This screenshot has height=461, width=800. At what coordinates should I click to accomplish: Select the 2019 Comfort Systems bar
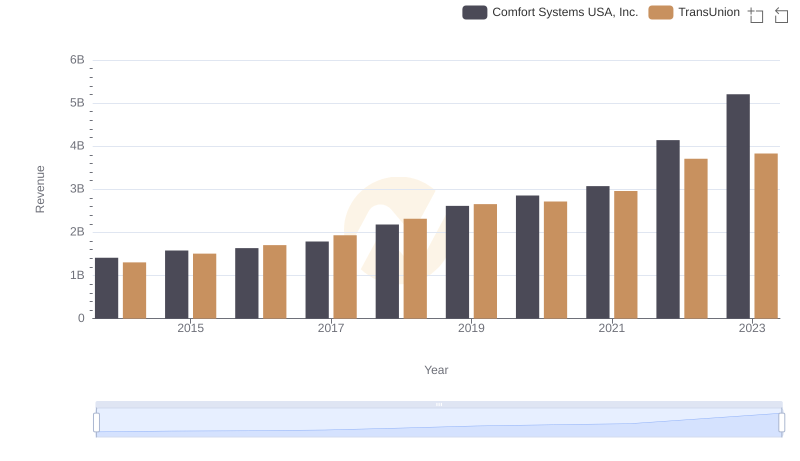tap(457, 262)
